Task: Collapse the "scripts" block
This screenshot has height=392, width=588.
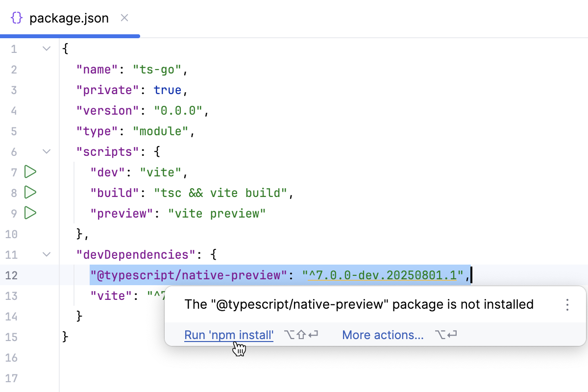Action: 46,151
